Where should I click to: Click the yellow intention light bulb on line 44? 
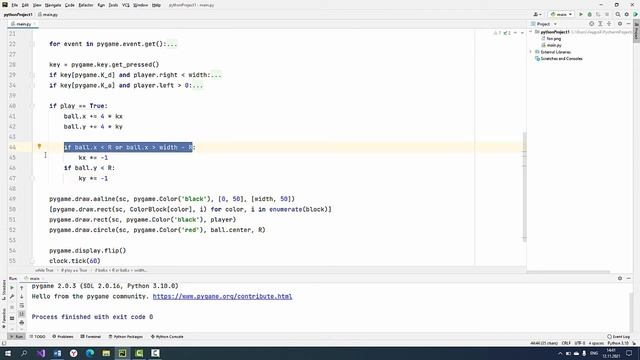pyautogui.click(x=39, y=146)
